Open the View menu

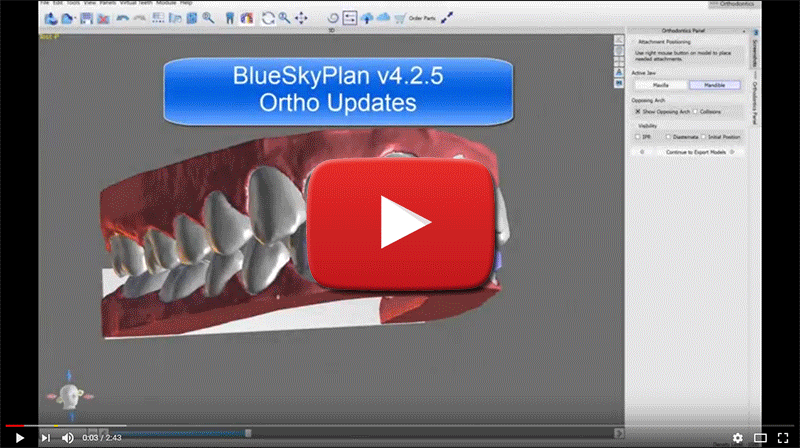90,3
